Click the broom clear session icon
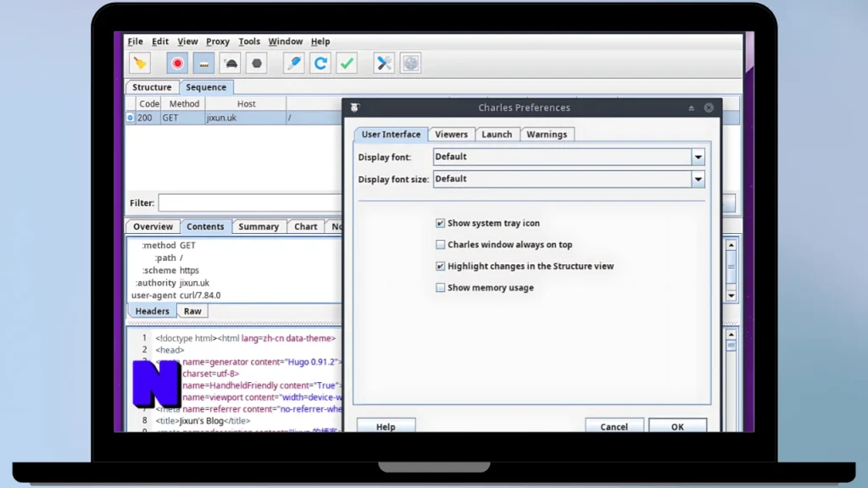This screenshot has height=488, width=868. tap(140, 63)
